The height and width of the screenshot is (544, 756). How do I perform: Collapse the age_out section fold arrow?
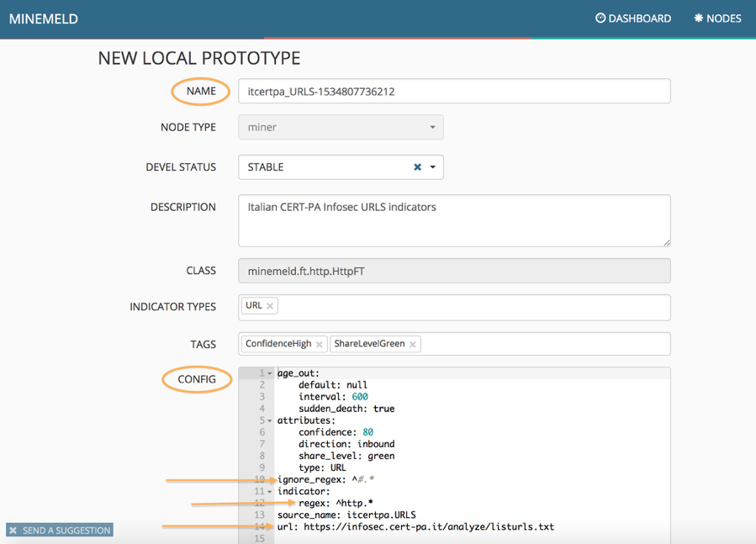[270, 373]
